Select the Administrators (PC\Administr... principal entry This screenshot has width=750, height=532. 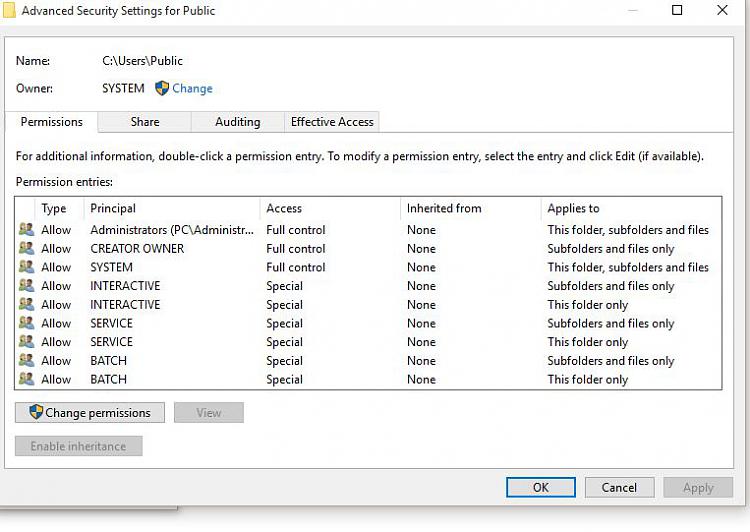tap(172, 230)
